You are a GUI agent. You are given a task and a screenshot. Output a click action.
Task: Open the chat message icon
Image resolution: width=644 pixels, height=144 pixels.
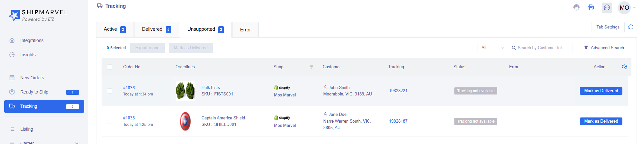point(607,7)
